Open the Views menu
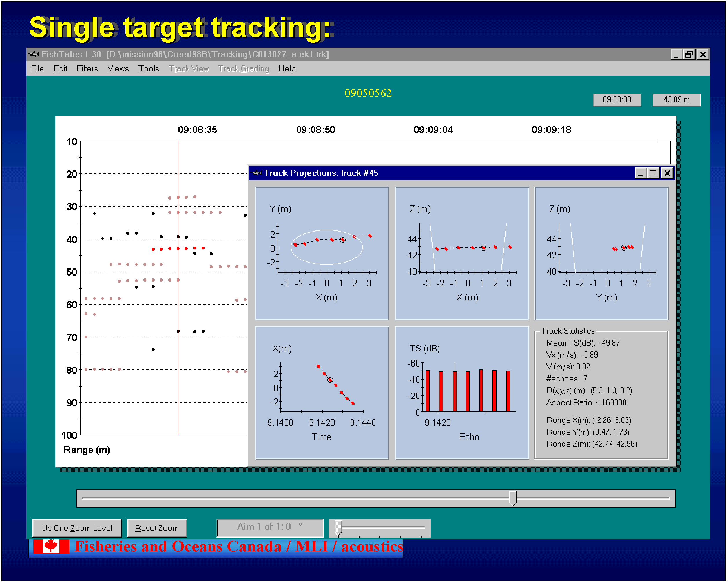Image resolution: width=728 pixels, height=583 pixels. tap(118, 69)
